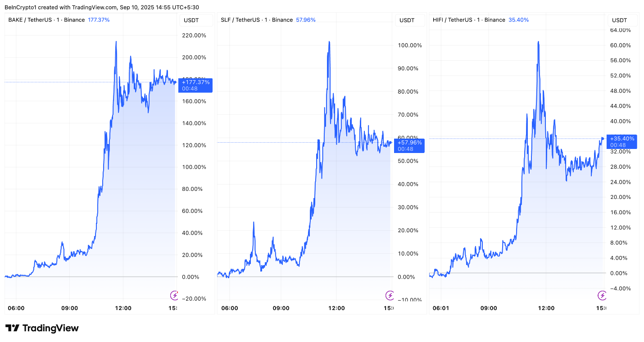Screen dimensions: 644x342
Task: Click the TradingView logo at bottom left
Action: 41,328
